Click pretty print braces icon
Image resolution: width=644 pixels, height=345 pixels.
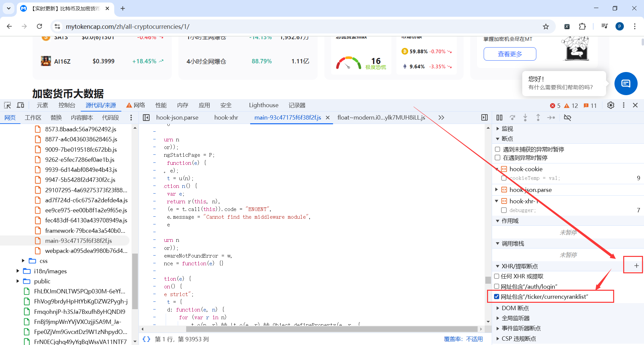[146, 339]
